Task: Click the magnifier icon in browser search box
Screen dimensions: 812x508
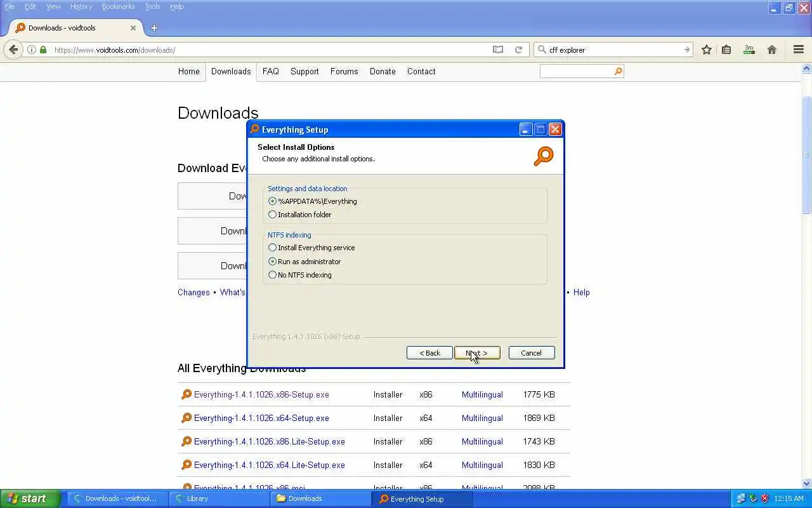Action: coord(542,50)
